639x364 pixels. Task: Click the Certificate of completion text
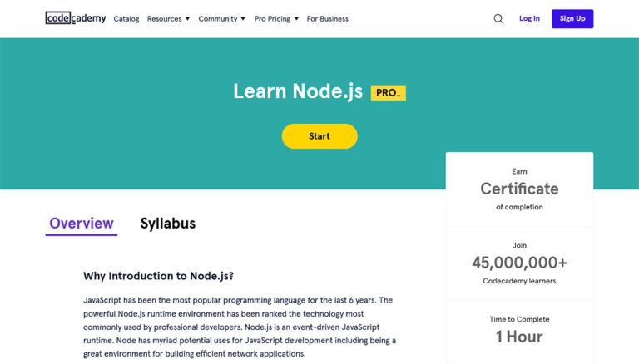click(519, 189)
